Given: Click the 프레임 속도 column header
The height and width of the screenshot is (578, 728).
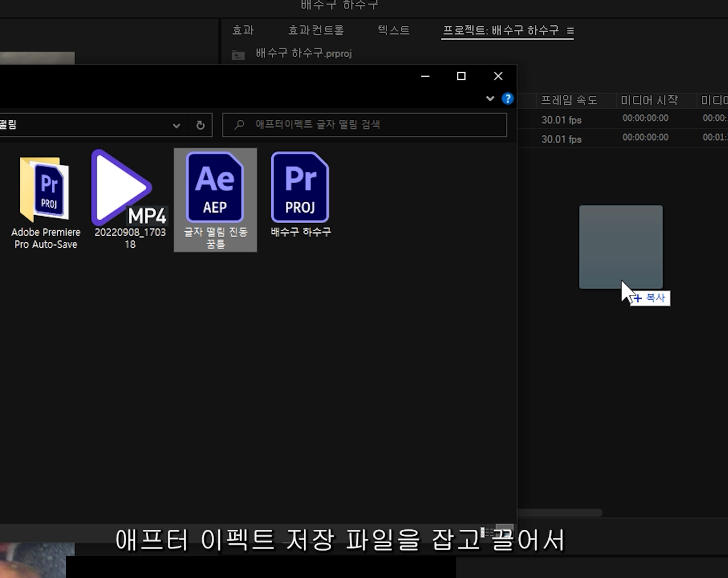Looking at the screenshot, I should pos(569,100).
